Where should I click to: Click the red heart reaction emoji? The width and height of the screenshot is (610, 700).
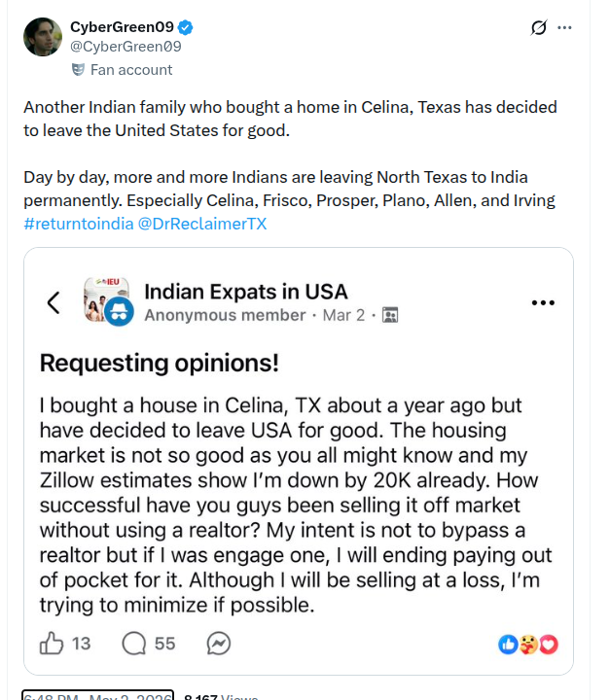(549, 645)
